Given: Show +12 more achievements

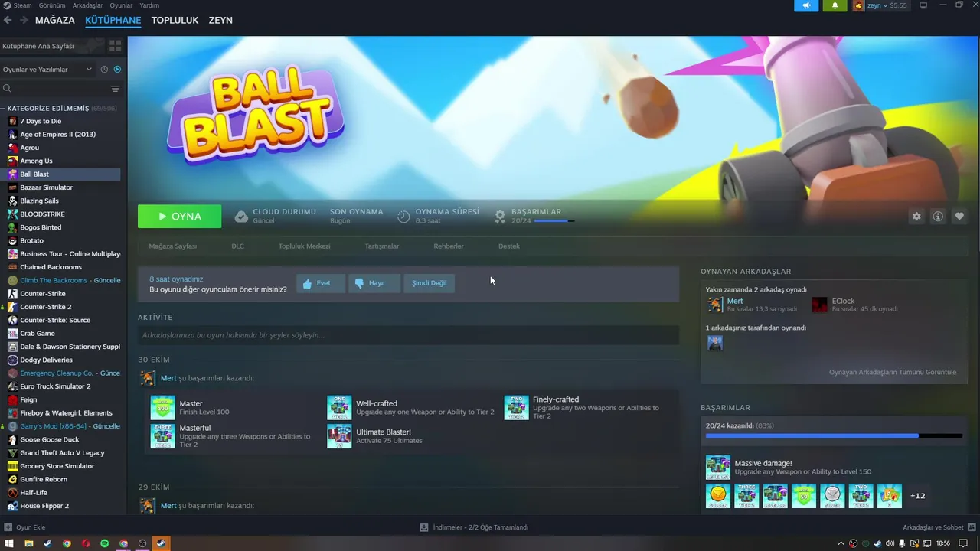Looking at the screenshot, I should [917, 496].
